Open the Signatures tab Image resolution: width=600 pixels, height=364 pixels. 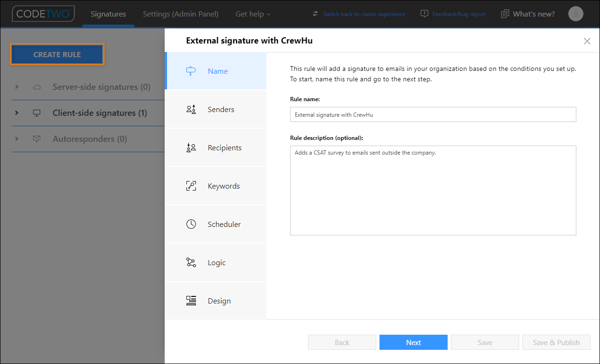[108, 14]
